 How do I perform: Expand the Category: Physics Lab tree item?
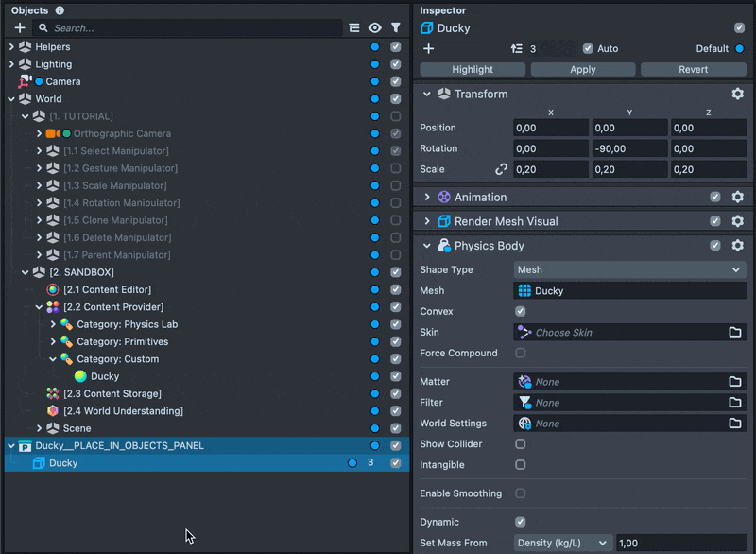[x=53, y=324]
